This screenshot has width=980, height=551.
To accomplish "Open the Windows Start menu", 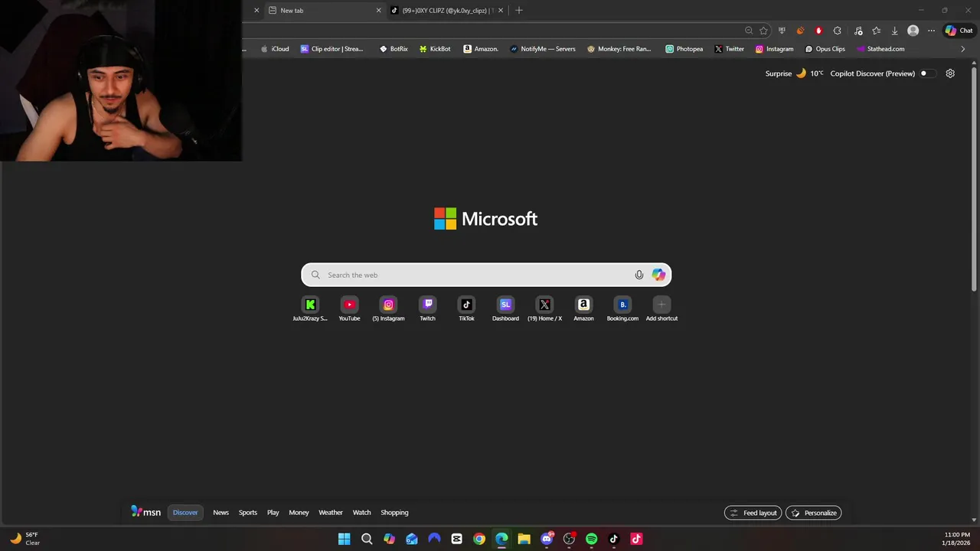I will (345, 539).
